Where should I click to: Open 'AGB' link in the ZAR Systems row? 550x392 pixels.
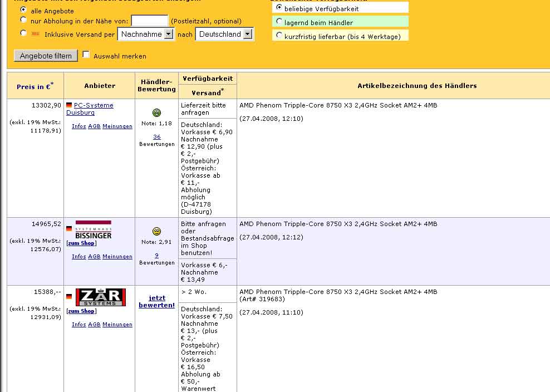[x=94, y=325]
